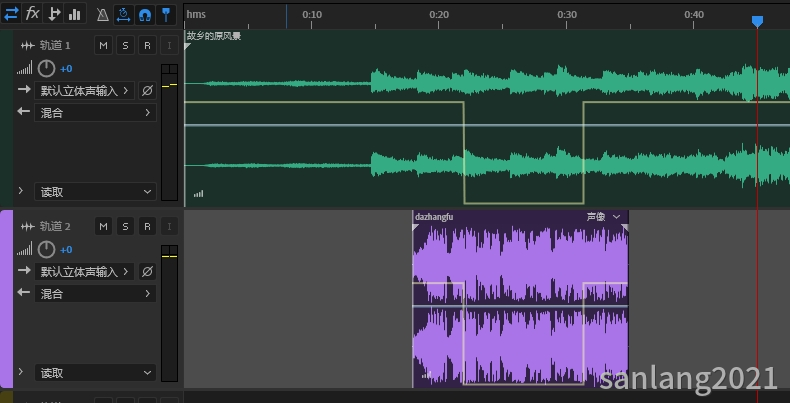
Task: Click the +0 volume value on 轨道 1
Action: (66, 69)
